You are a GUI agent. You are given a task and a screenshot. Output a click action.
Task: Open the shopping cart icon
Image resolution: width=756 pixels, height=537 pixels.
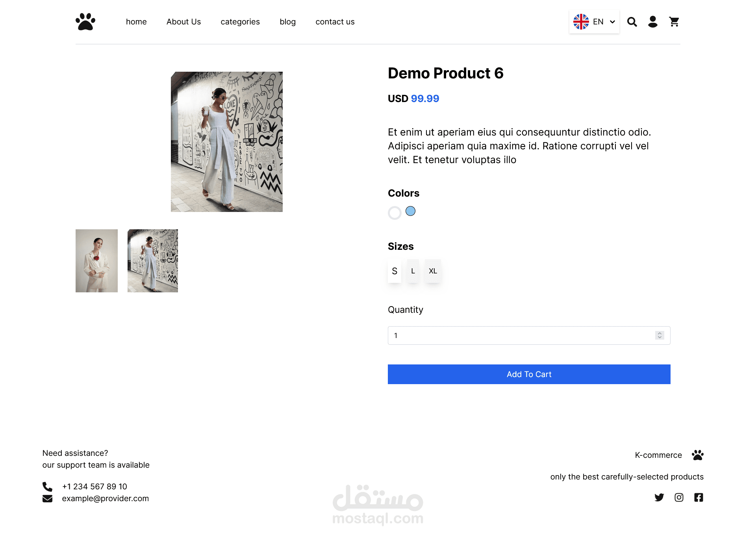click(674, 22)
